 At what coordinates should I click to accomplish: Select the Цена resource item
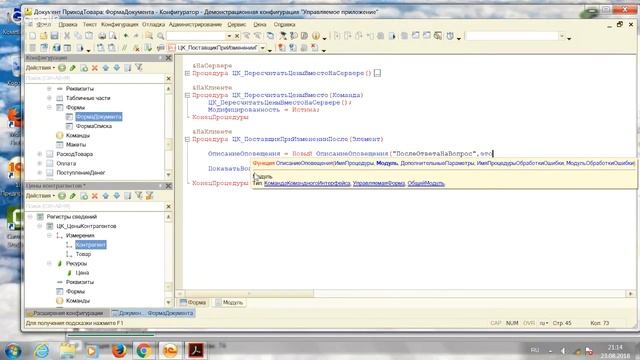(x=82, y=273)
